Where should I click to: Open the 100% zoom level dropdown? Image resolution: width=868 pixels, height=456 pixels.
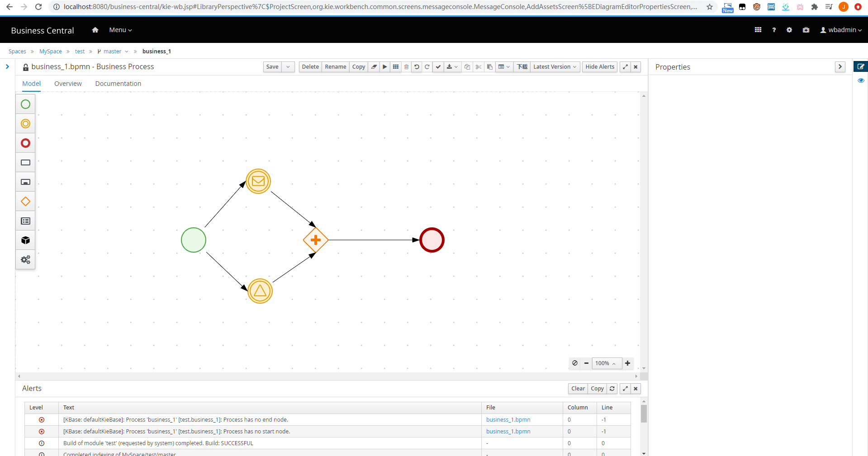(x=606, y=363)
